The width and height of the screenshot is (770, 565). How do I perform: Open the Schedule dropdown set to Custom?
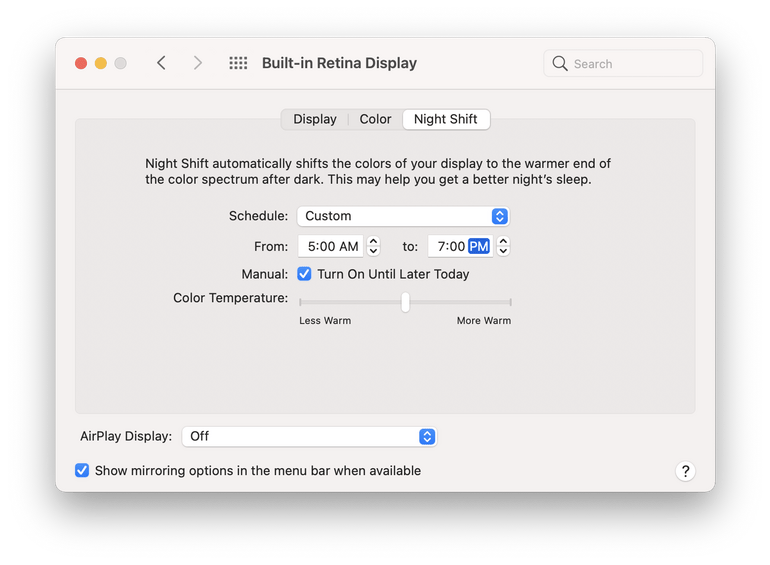point(403,216)
